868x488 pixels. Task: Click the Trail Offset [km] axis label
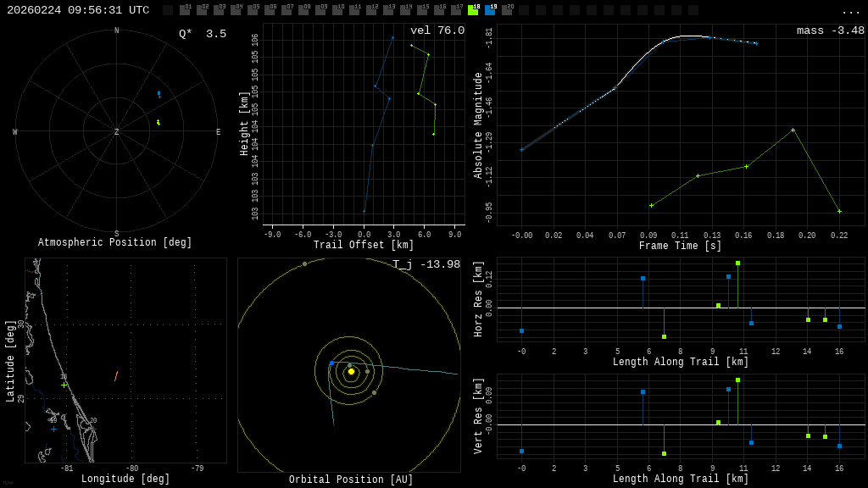(364, 245)
